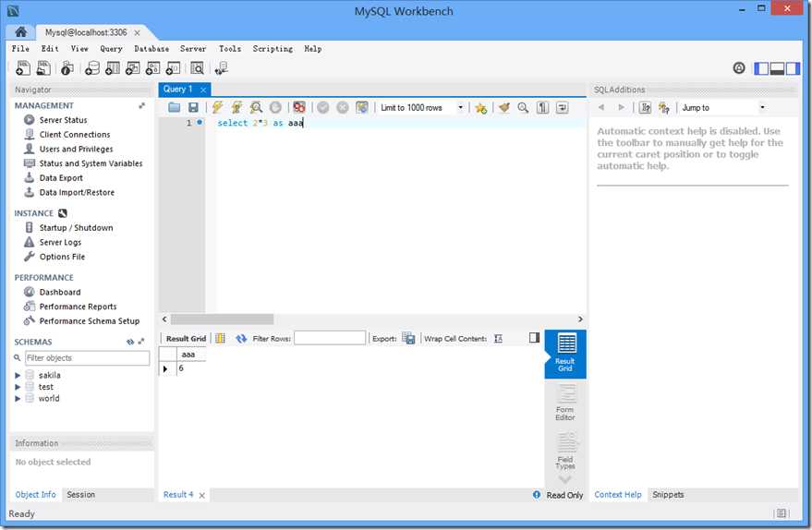This screenshot has width=812, height=530.
Task: Commit transaction check icon
Action: tap(323, 107)
